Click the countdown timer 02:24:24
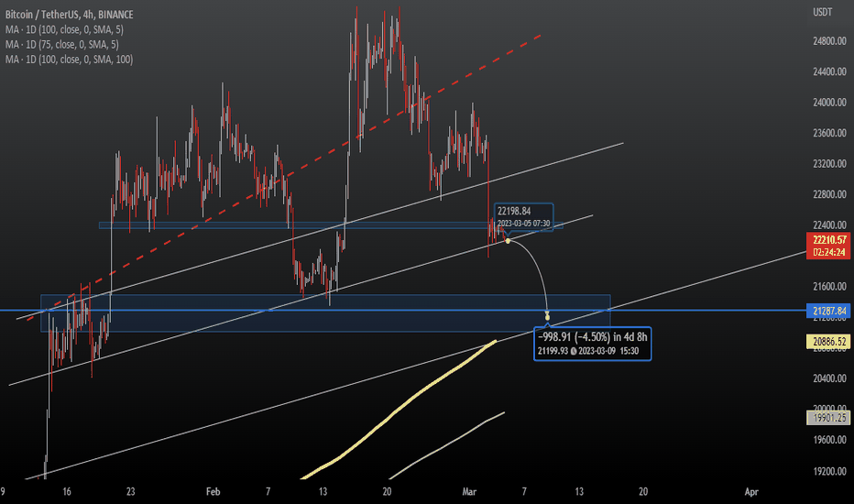 pyautogui.click(x=829, y=252)
